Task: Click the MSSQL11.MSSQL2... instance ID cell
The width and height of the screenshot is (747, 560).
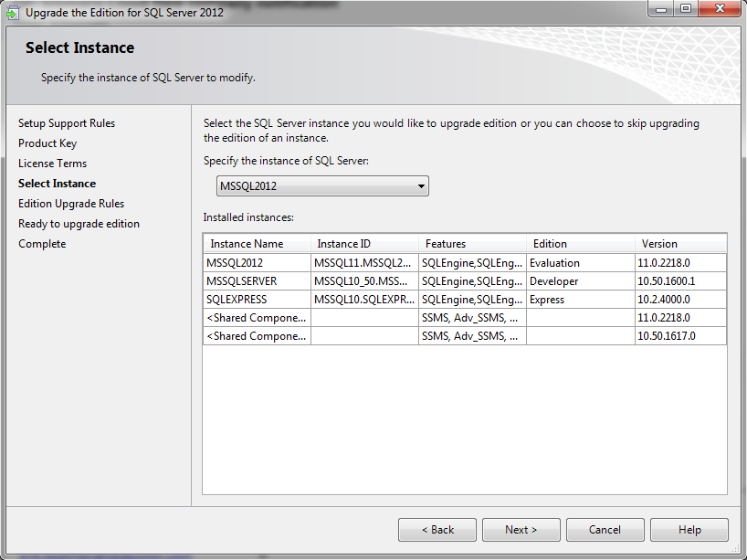Action: coord(365,262)
